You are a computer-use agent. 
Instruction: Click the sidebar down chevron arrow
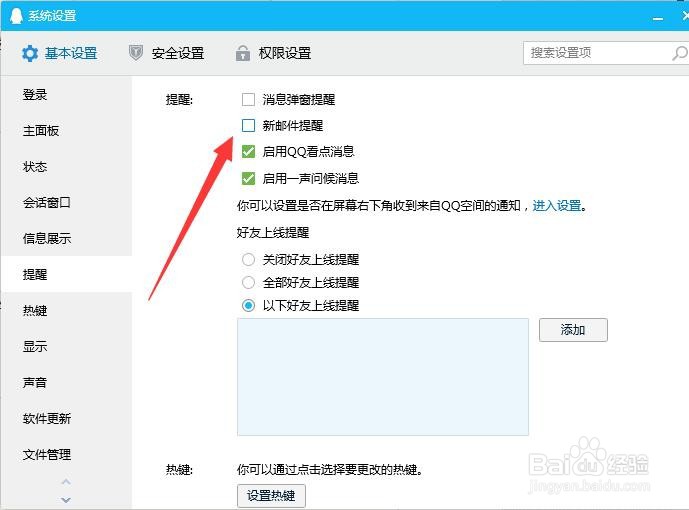point(66,500)
